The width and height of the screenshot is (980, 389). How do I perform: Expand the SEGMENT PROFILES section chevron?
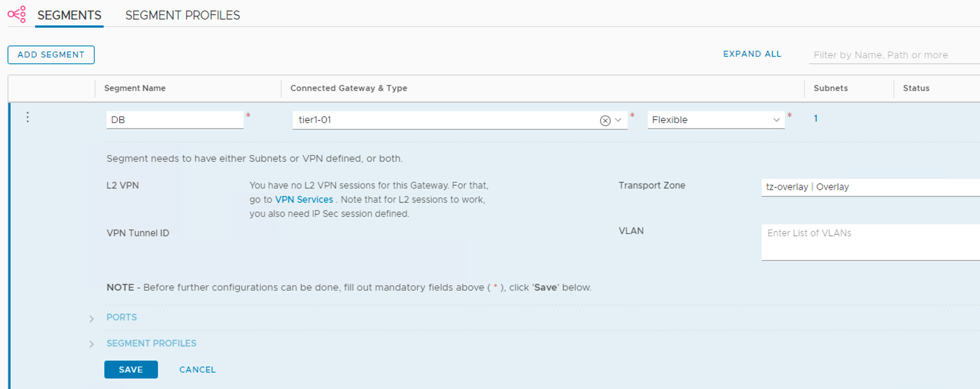pyautogui.click(x=91, y=344)
